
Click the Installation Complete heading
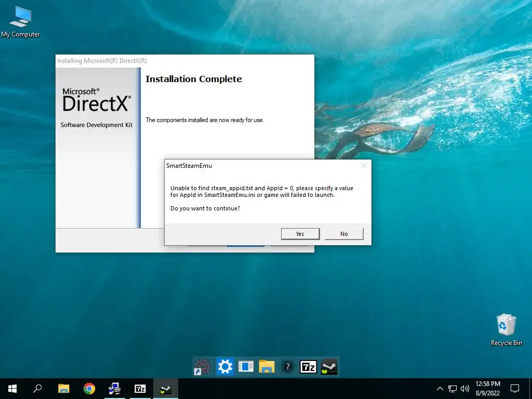coord(194,79)
